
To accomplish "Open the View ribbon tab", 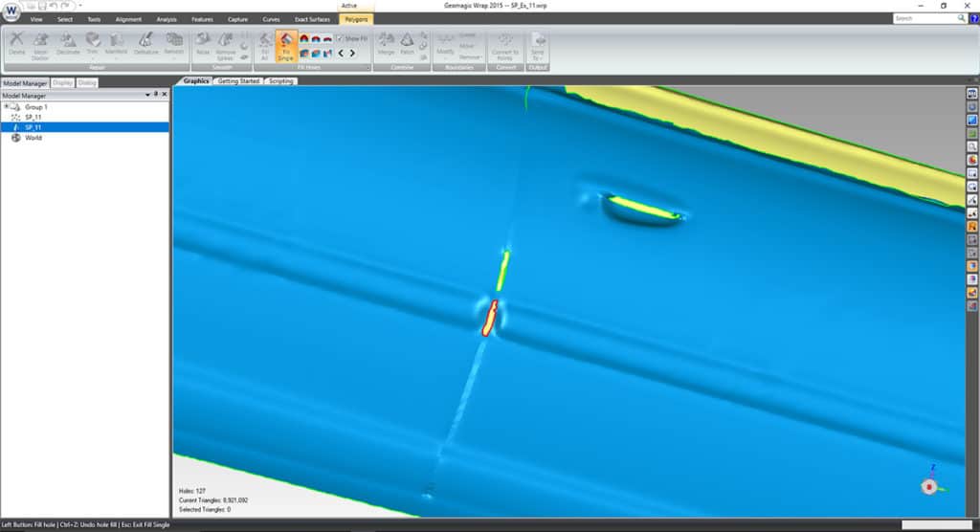I will coord(36,19).
